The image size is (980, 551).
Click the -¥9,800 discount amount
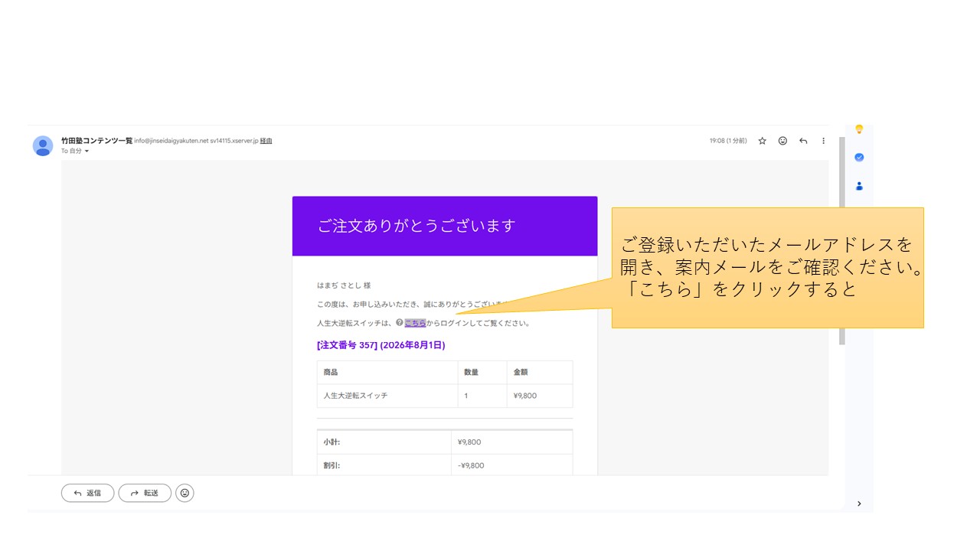pyautogui.click(x=471, y=465)
